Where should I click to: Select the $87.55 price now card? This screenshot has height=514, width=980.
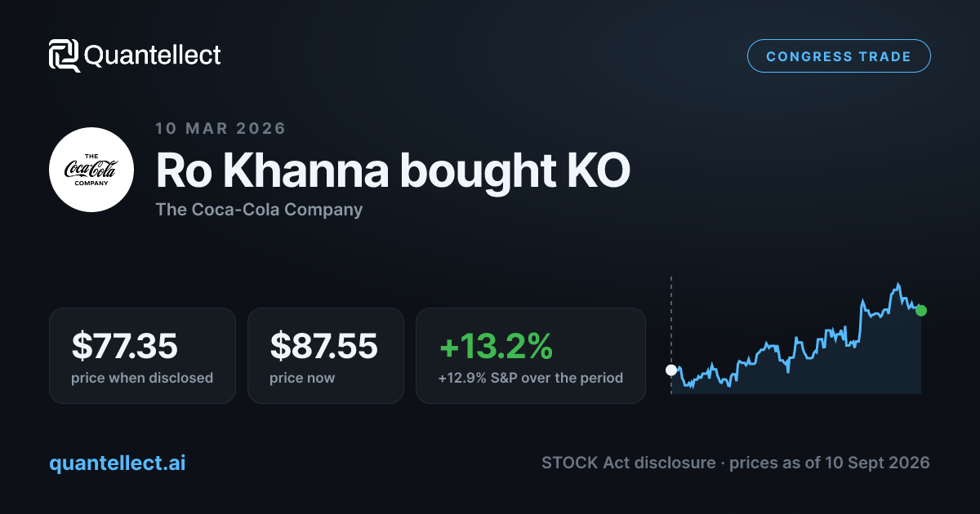pyautogui.click(x=326, y=356)
